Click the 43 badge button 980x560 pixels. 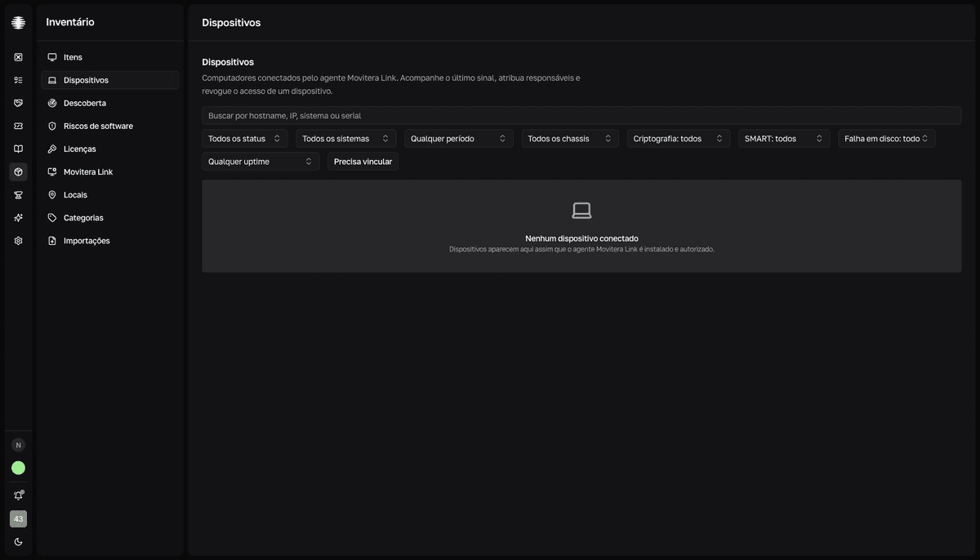tap(18, 519)
